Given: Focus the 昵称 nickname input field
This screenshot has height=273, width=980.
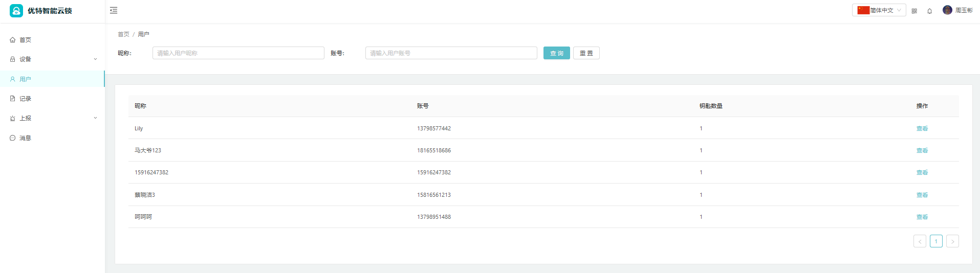Looking at the screenshot, I should click(238, 53).
